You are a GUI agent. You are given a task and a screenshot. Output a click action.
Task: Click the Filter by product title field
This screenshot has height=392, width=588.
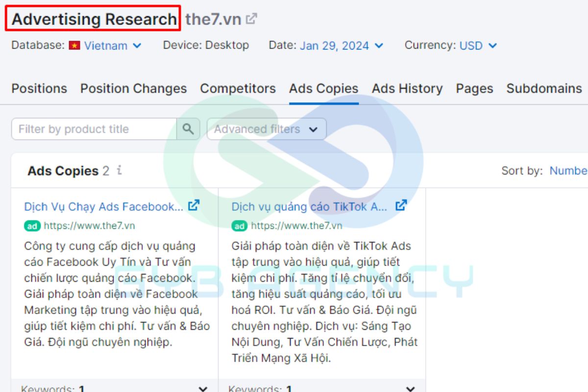tap(94, 129)
